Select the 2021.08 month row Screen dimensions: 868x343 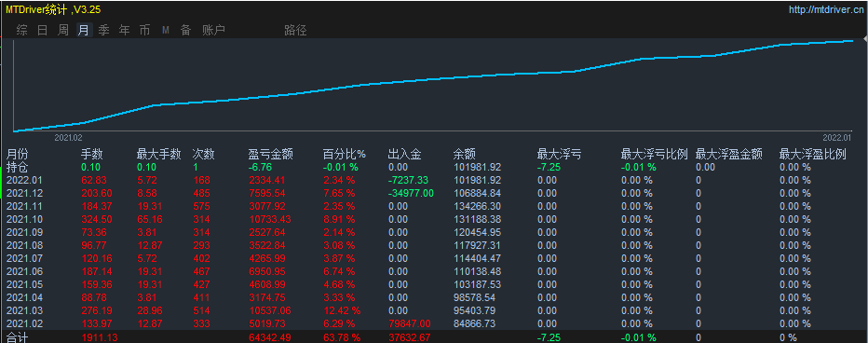434,245
